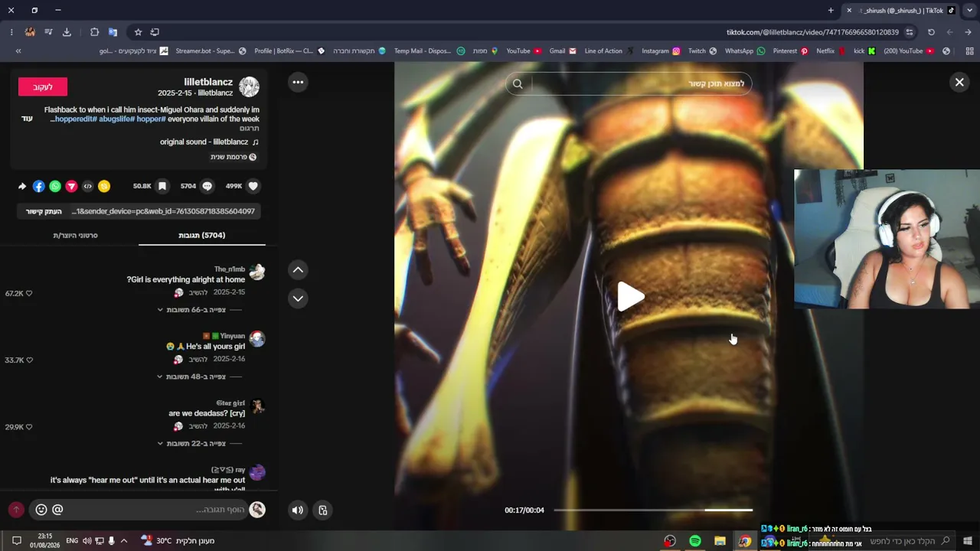Open the Pinterest bookmark
The width and height of the screenshot is (980, 551).
790,51
